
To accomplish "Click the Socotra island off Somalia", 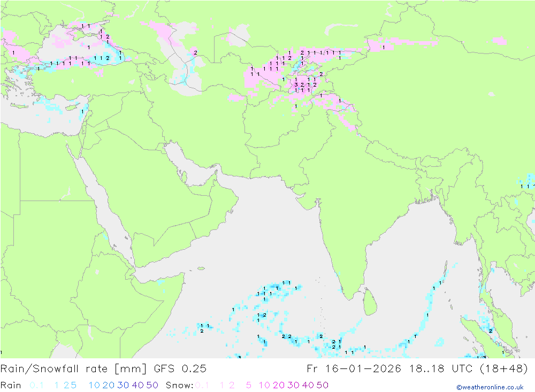I will click(x=201, y=268).
